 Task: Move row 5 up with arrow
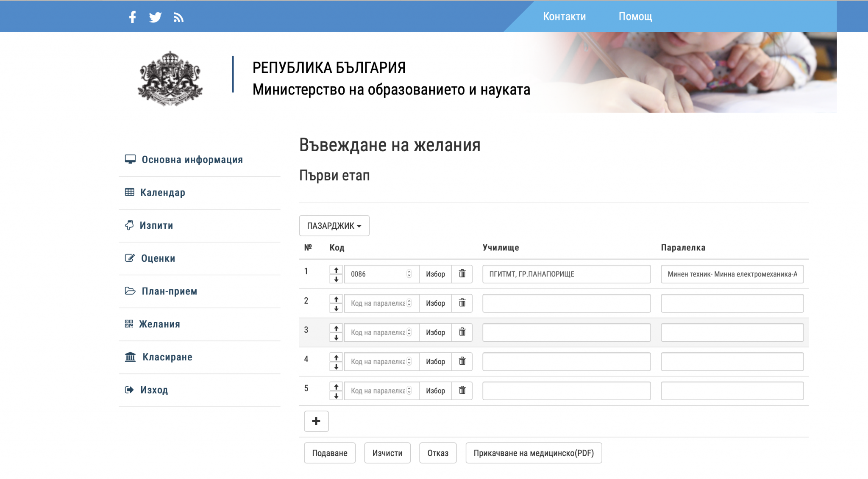click(336, 387)
